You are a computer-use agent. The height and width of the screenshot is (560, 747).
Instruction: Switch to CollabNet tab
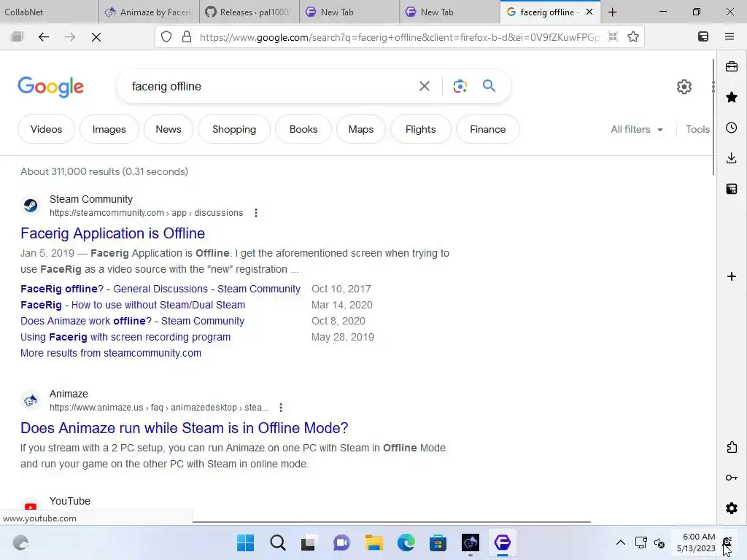[49, 12]
